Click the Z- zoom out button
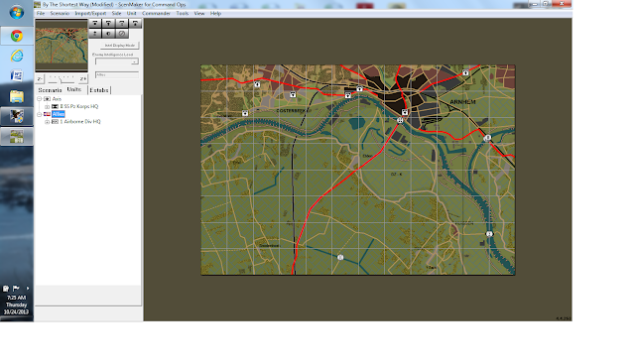Image resolution: width=635 pixels, height=364 pixels. [40, 79]
